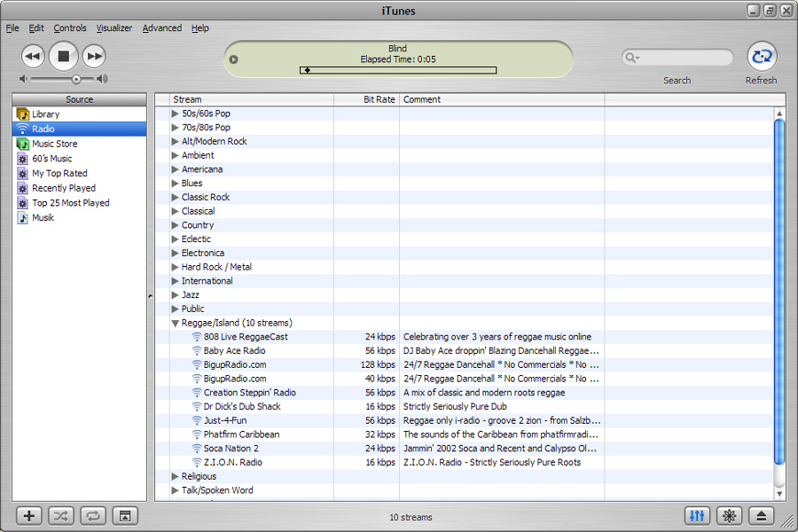
Task: Expand the 50s/60s Pop category
Action: pyautogui.click(x=175, y=113)
